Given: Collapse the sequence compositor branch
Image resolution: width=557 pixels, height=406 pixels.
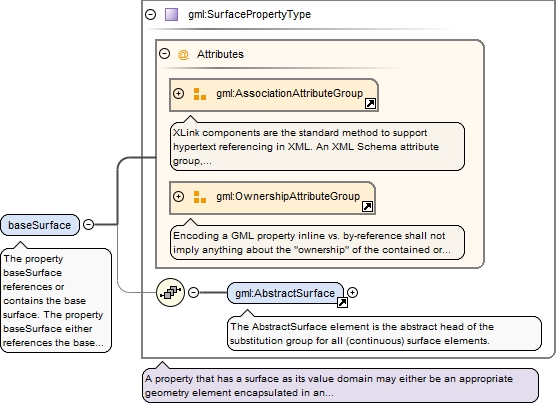Looking at the screenshot, I should coord(193,292).
